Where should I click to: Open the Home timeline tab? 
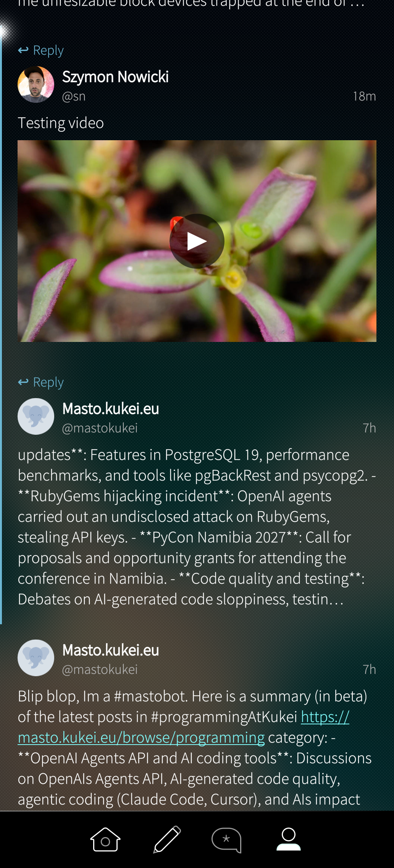pyautogui.click(x=105, y=839)
